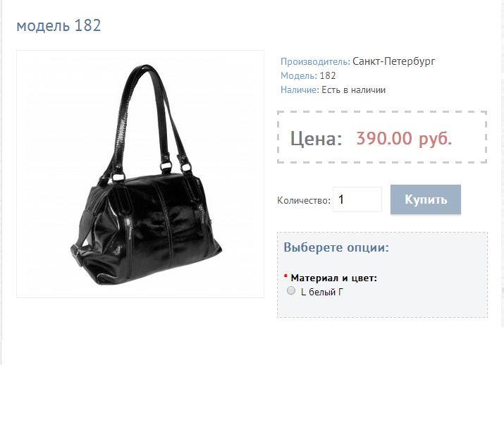Click the Количество input field

pyautogui.click(x=357, y=199)
